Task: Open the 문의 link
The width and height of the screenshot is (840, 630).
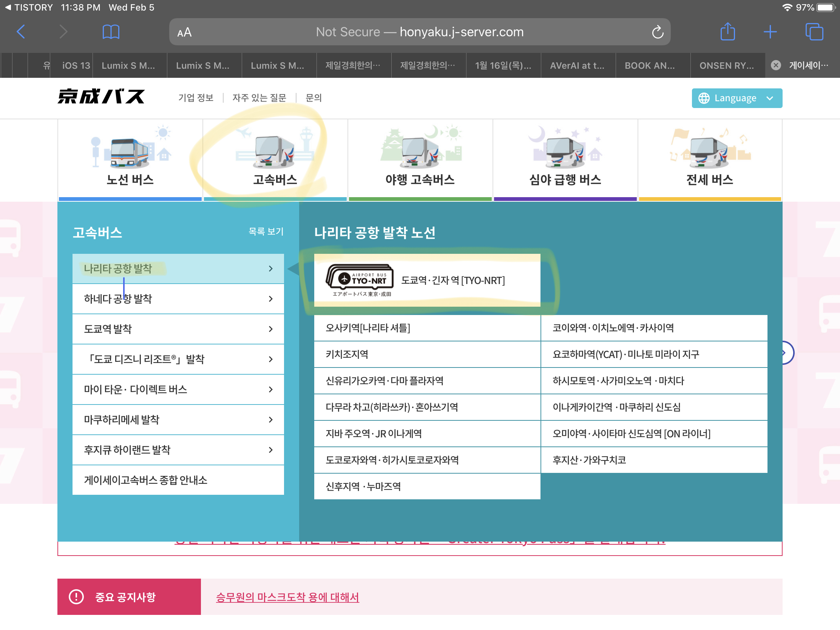Action: 313,98
